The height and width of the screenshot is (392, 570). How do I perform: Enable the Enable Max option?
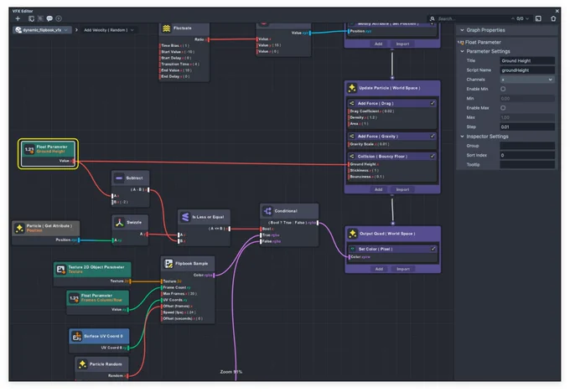click(x=503, y=108)
